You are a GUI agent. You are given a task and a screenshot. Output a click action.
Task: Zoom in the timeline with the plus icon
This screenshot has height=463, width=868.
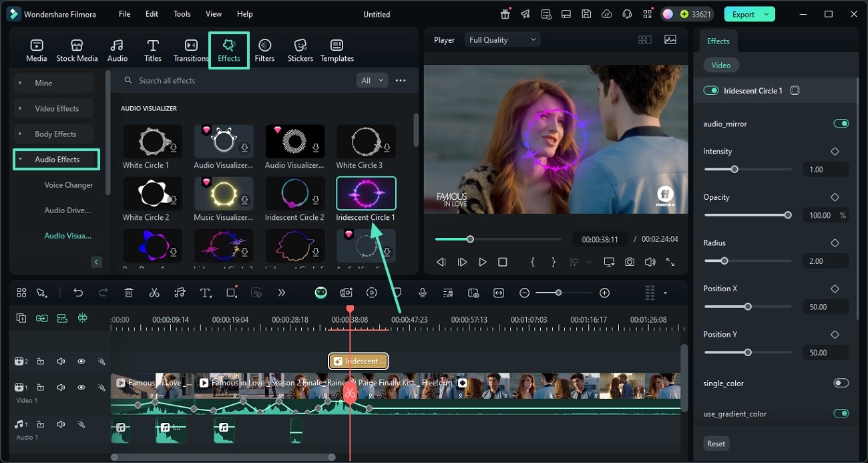click(604, 293)
